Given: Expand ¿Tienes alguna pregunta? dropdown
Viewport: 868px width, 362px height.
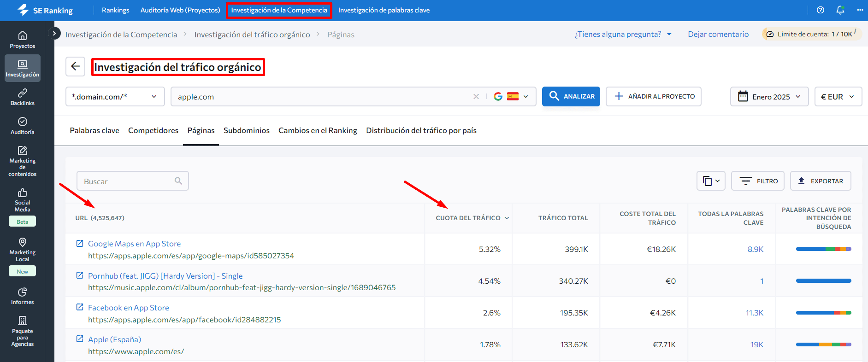Looking at the screenshot, I should (x=623, y=34).
